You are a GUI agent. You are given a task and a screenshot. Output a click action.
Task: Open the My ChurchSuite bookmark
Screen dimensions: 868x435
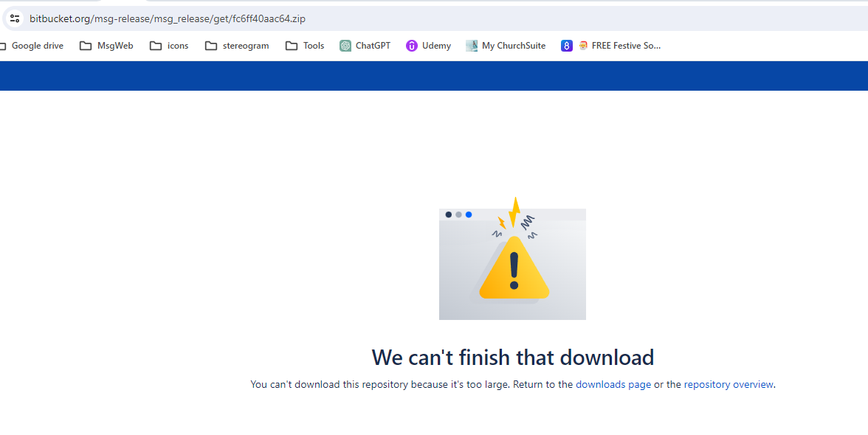click(506, 46)
